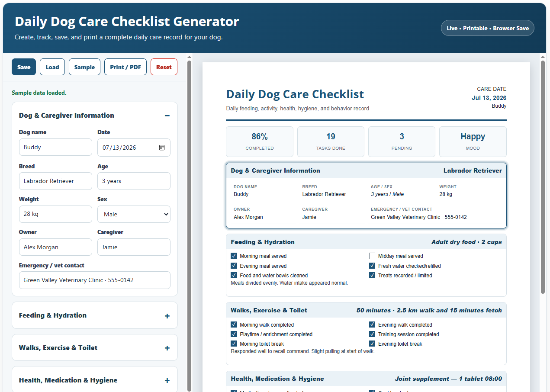
Task: Click the 3 Pending stat card
Action: point(402,141)
